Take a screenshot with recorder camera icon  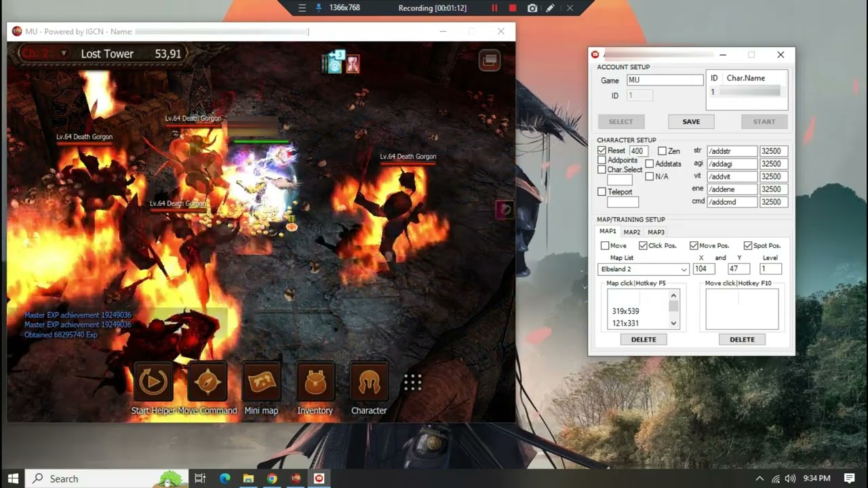click(532, 8)
